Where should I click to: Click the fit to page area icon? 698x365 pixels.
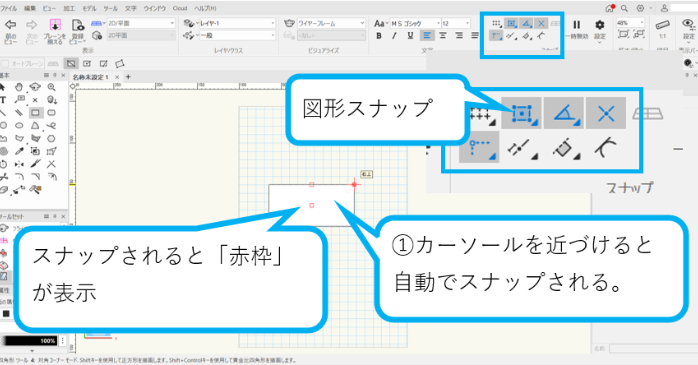[x=623, y=34]
